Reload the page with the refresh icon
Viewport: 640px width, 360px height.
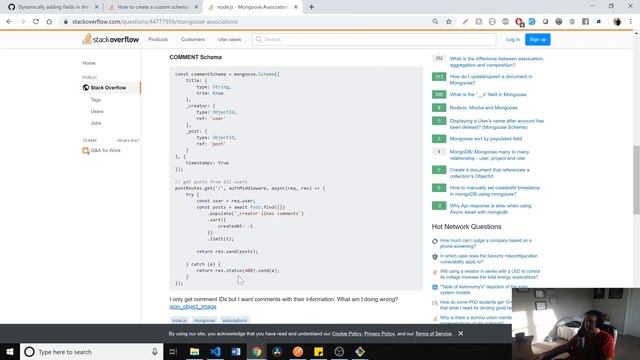tap(36, 22)
